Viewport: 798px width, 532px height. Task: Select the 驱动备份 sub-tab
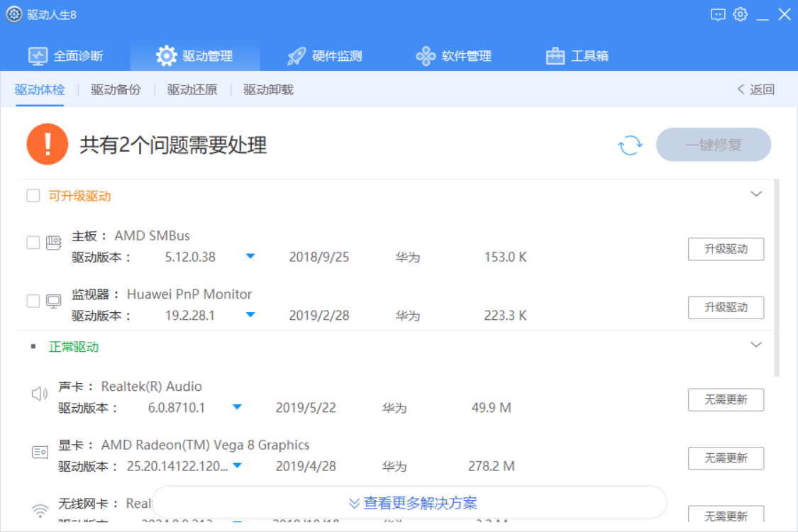pos(116,90)
